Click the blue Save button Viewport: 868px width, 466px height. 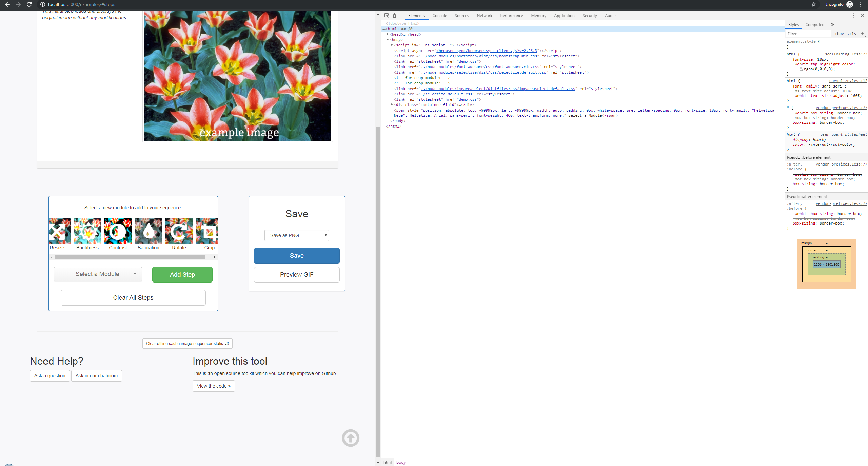pos(297,256)
